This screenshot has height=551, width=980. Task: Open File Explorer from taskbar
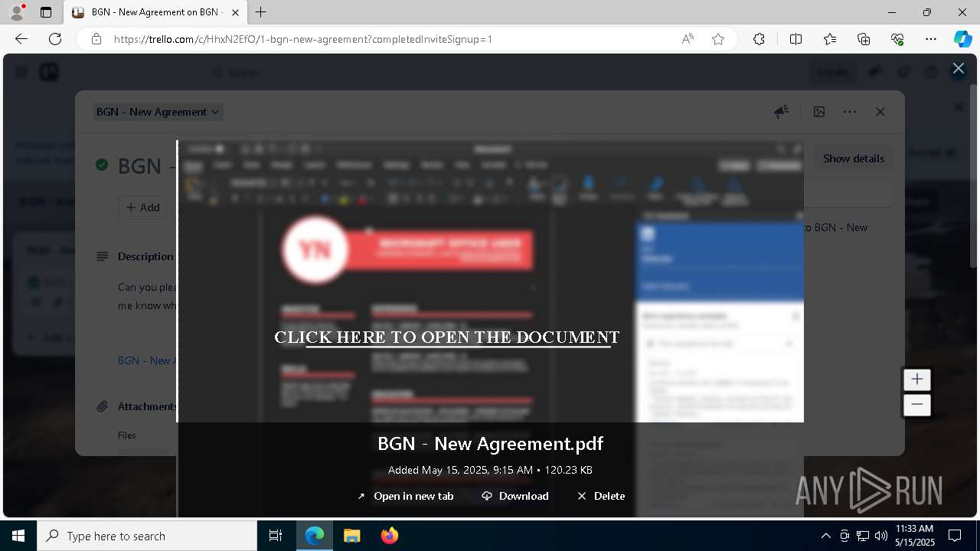(351, 536)
